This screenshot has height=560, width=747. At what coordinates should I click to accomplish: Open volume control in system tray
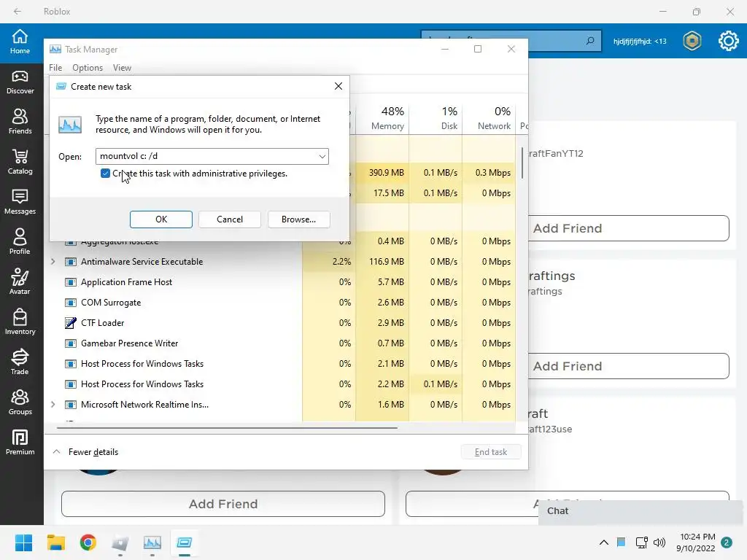(x=659, y=542)
